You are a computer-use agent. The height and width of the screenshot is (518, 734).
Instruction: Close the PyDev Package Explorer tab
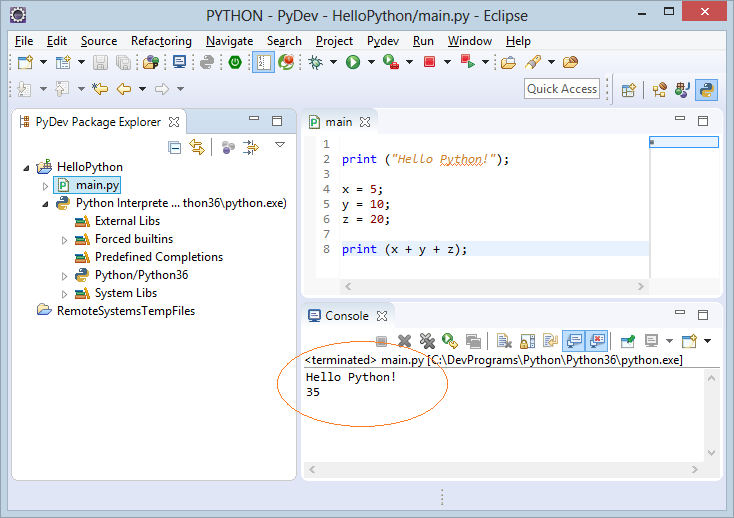click(174, 122)
